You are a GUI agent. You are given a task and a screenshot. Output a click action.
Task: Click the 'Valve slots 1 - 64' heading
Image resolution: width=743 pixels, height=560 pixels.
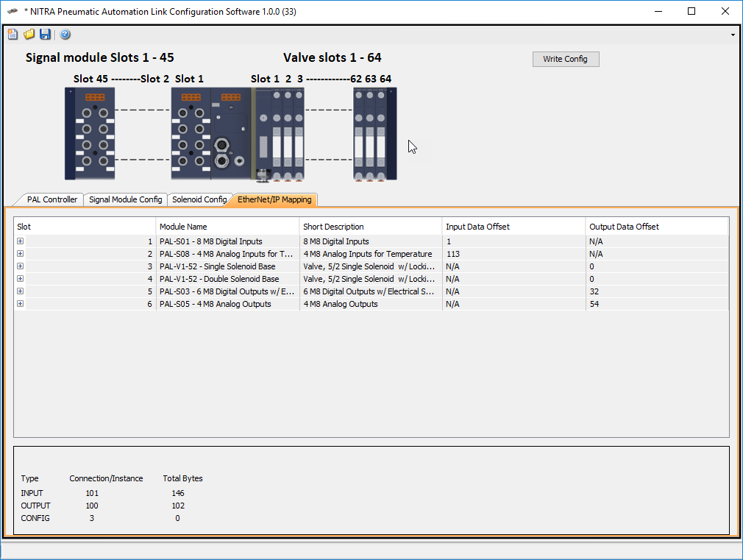coord(333,57)
